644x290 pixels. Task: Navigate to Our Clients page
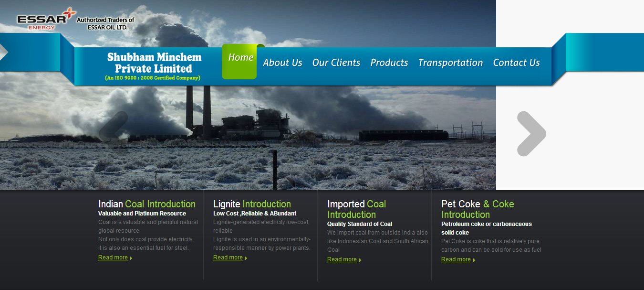tap(336, 63)
